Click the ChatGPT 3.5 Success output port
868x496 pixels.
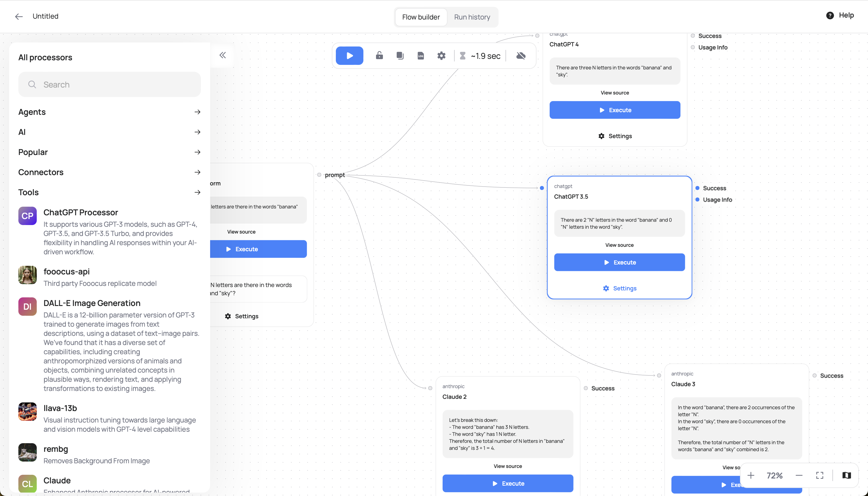point(697,188)
